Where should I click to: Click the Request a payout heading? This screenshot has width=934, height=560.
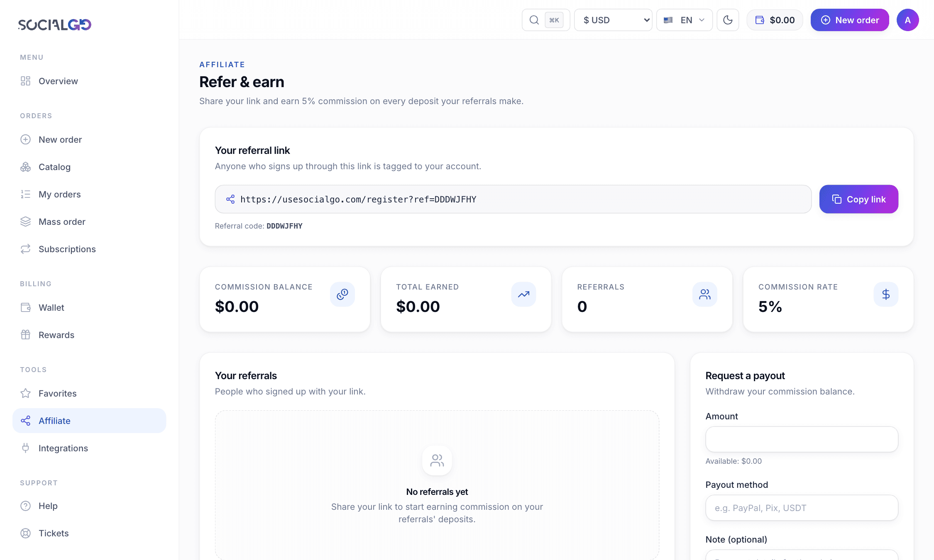[x=745, y=376]
